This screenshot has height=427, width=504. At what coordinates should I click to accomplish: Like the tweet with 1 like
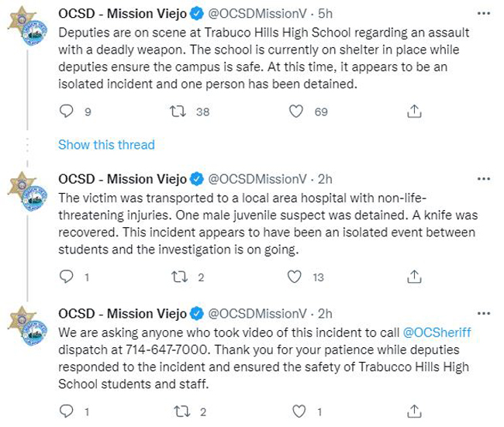coord(299,411)
